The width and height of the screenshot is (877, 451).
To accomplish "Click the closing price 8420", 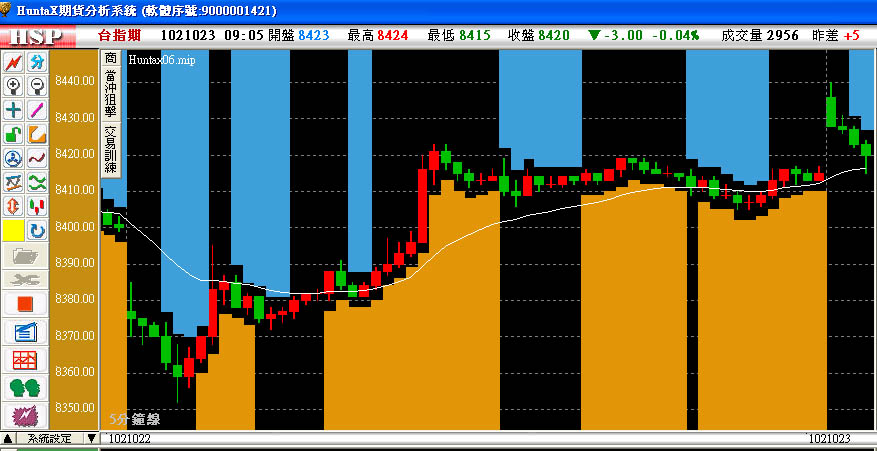I will 554,35.
